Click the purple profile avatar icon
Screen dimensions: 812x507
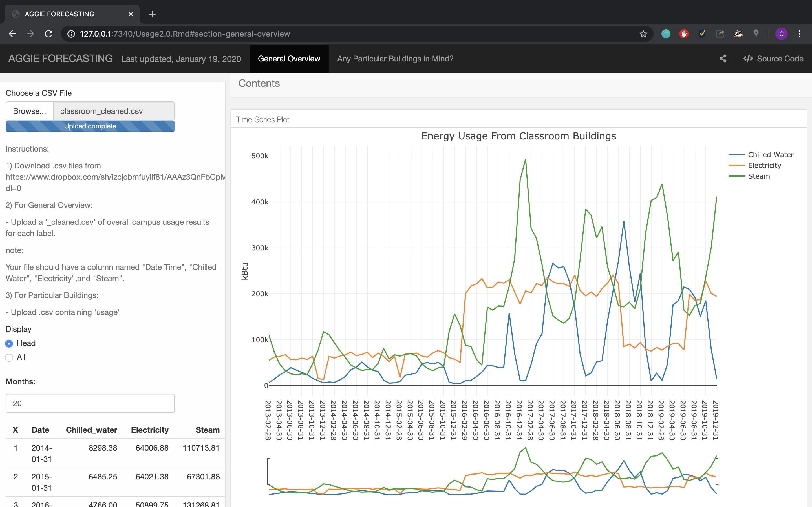tap(781, 34)
